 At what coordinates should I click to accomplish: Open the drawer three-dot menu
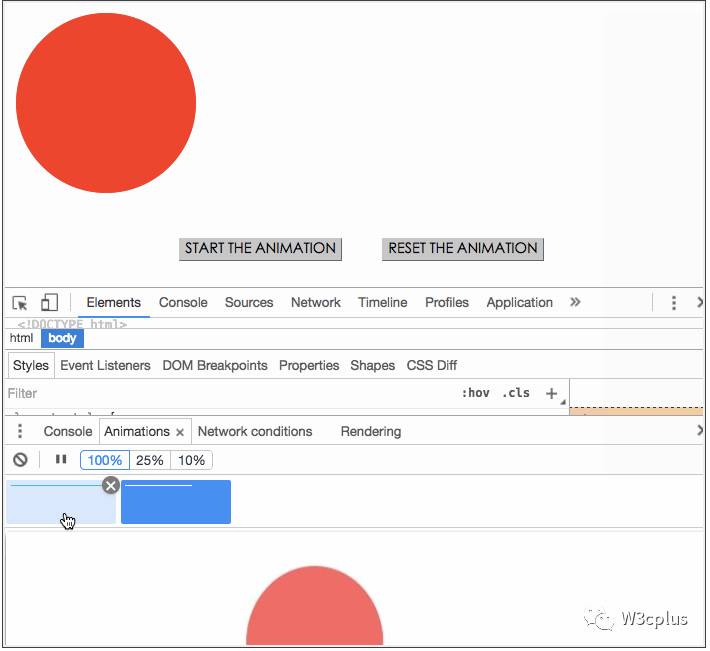tap(20, 431)
